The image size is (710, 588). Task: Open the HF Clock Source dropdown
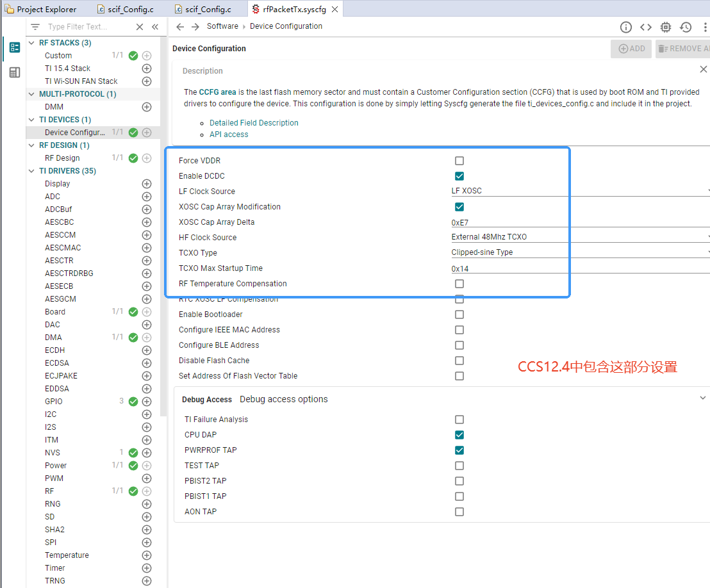click(x=580, y=237)
